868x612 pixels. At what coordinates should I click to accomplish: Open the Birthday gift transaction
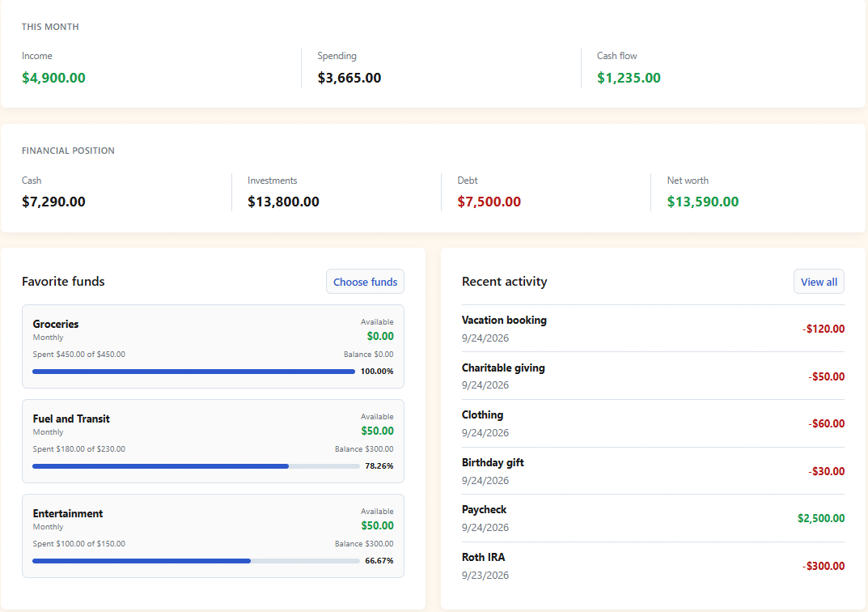(653, 471)
